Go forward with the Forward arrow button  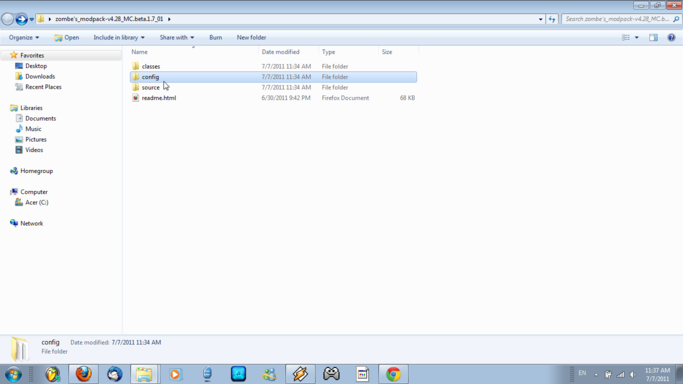pyautogui.click(x=21, y=19)
